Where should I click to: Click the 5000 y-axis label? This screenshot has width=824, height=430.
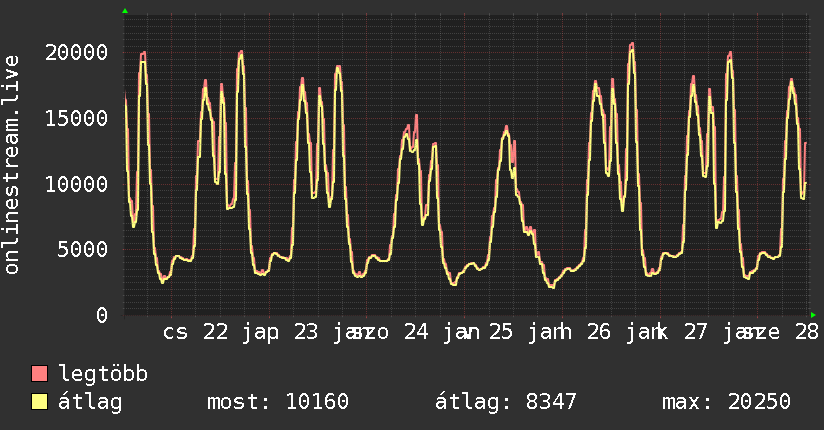pyautogui.click(x=83, y=249)
